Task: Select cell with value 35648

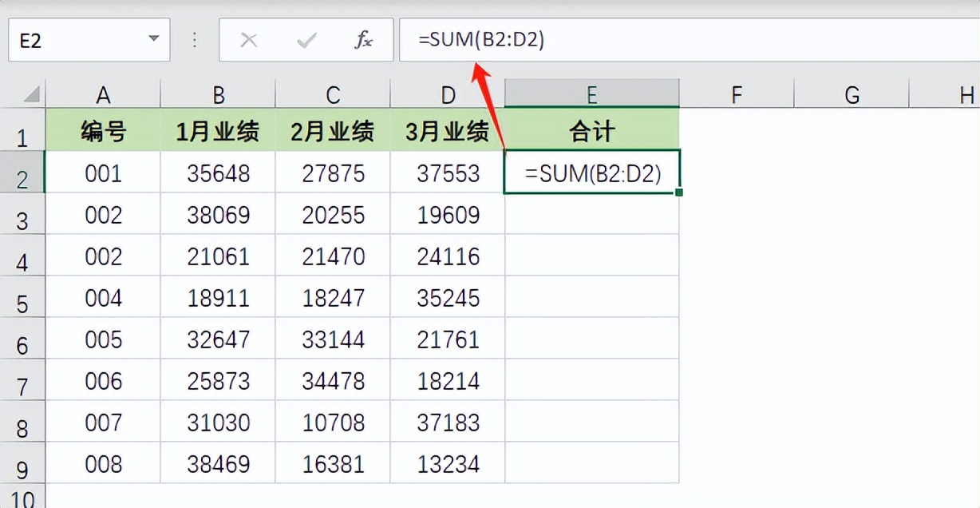Action: 218,173
